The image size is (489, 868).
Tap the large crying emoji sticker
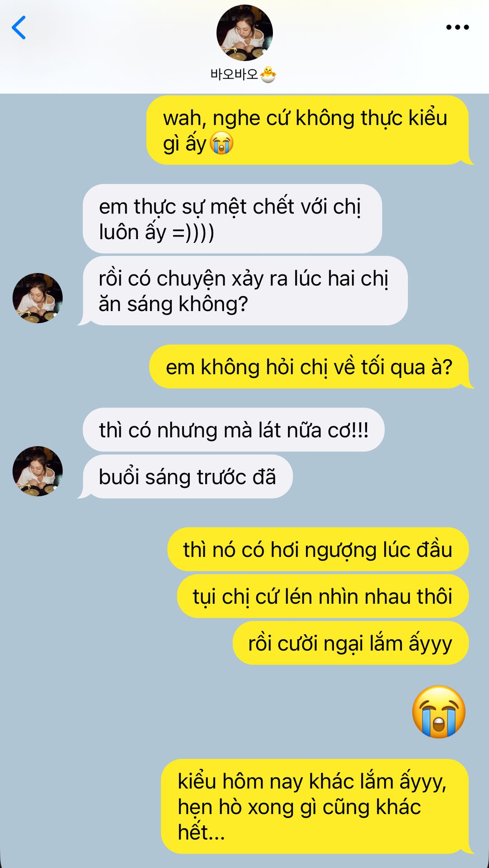click(x=439, y=712)
